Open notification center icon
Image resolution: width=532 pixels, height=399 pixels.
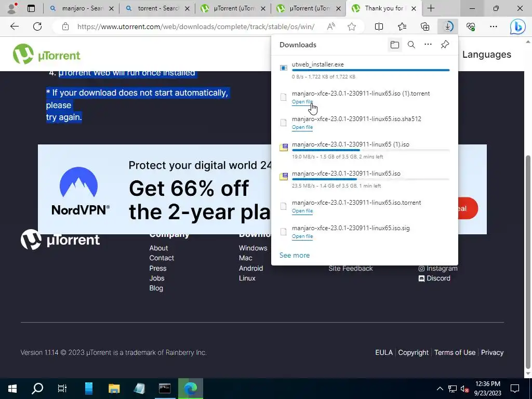coord(515,389)
